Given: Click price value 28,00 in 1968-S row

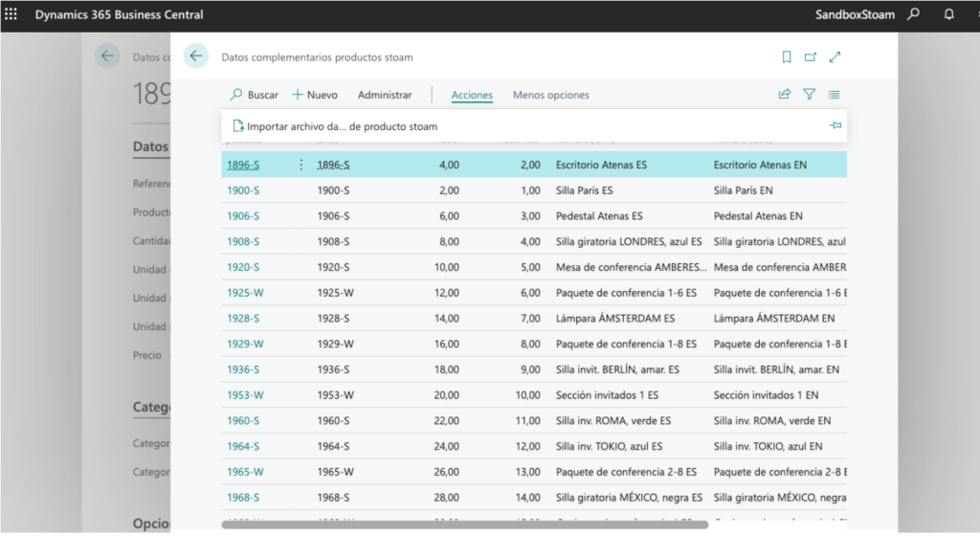Looking at the screenshot, I should 446,498.
